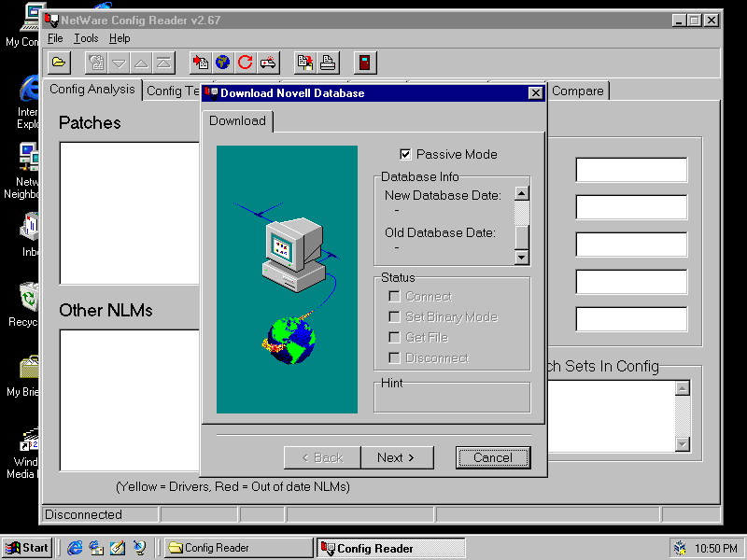Click the red exit door icon
747x560 pixels.
pyautogui.click(x=365, y=63)
